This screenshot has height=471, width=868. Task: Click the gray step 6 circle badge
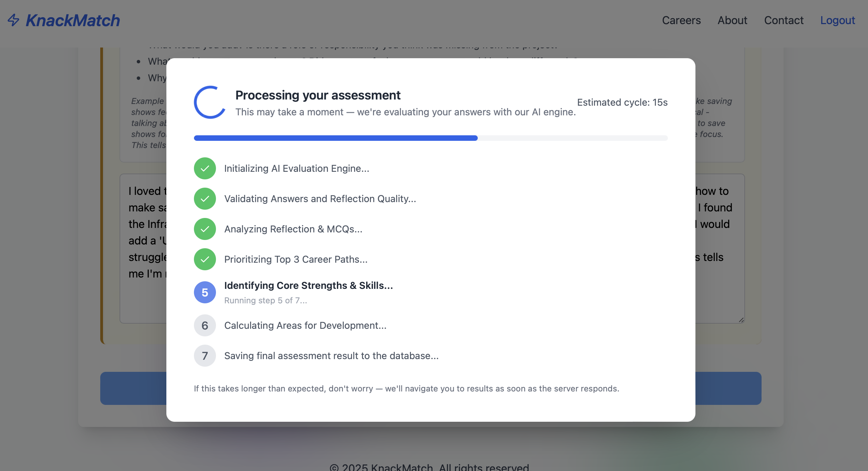point(205,325)
